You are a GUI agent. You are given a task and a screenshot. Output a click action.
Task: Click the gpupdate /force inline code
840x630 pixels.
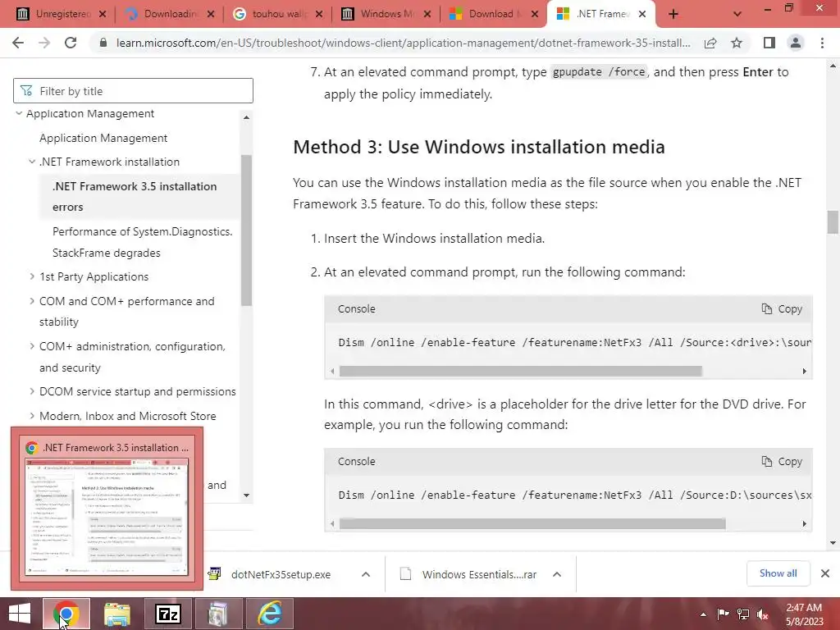[599, 72]
